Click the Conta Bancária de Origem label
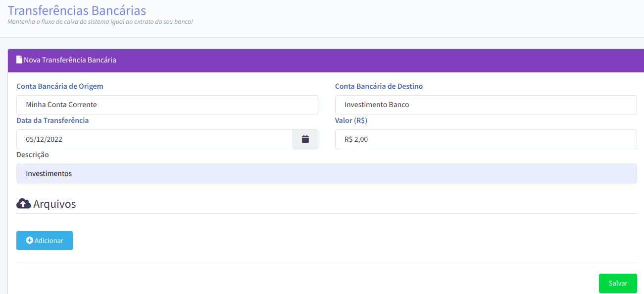Image resolution: width=644 pixels, height=294 pixels. 60,86
